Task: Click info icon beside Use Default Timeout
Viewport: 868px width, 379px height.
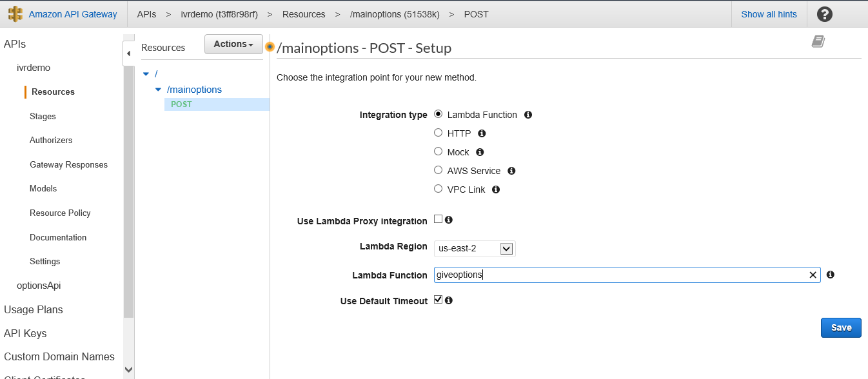Action: point(449,300)
